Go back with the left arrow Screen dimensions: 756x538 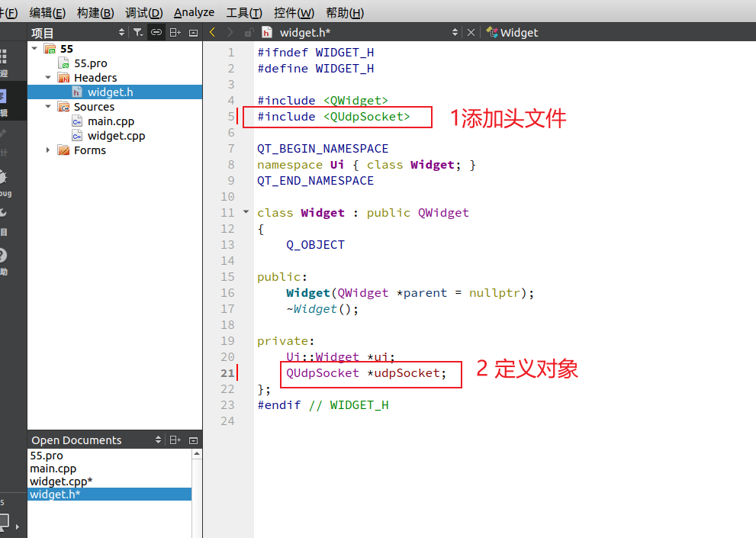[212, 32]
